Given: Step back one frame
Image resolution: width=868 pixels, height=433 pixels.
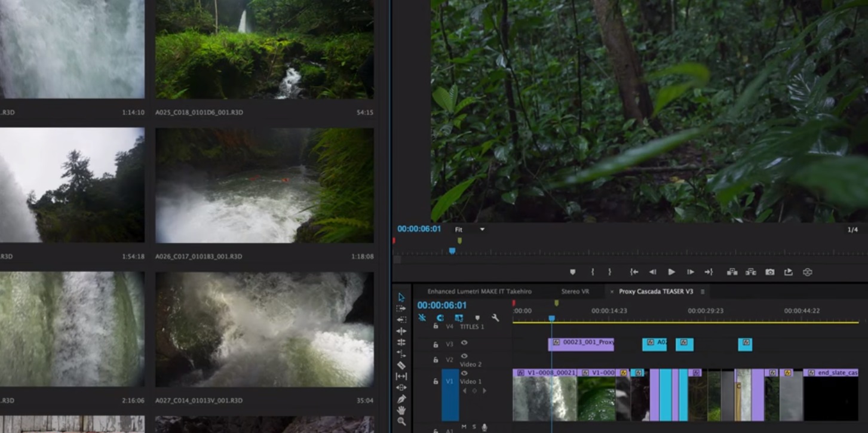Looking at the screenshot, I should (653, 272).
